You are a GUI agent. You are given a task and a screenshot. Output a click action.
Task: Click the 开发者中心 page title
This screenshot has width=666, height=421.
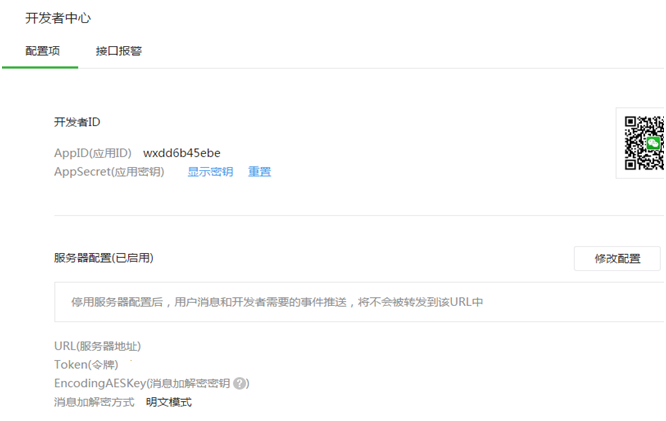click(58, 18)
